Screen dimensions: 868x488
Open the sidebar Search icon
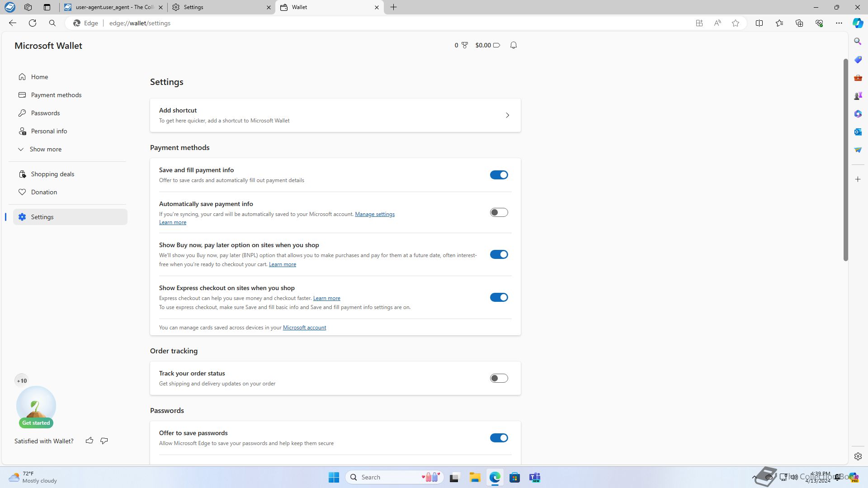858,42
